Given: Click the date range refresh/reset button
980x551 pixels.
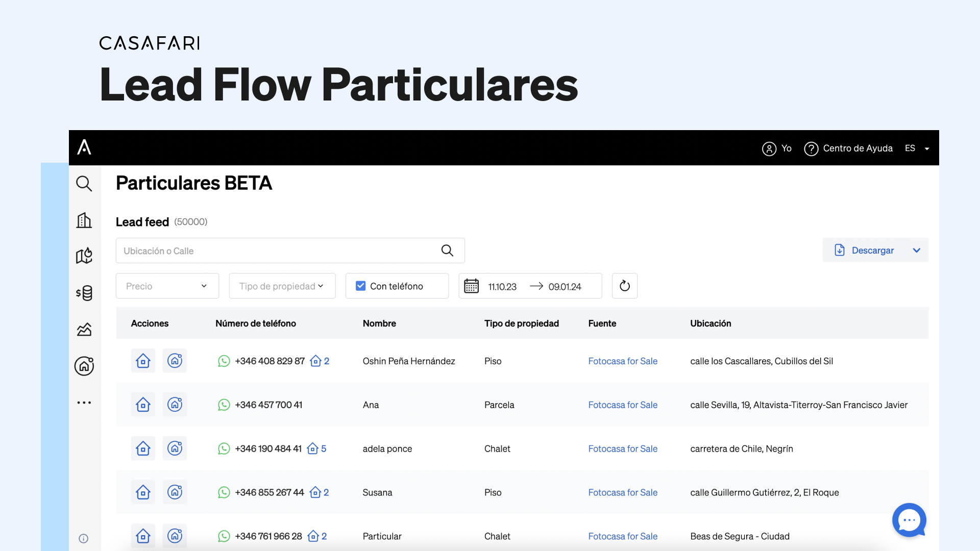Looking at the screenshot, I should (624, 286).
